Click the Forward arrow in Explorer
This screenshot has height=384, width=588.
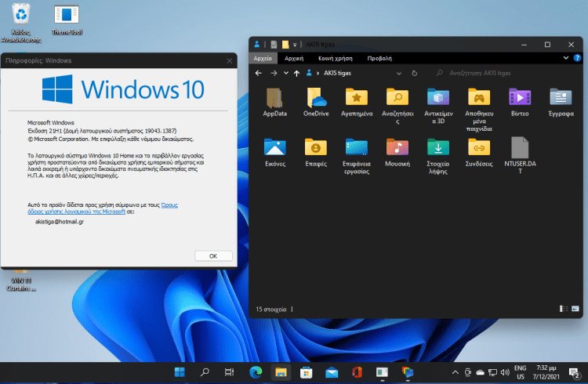pos(274,73)
